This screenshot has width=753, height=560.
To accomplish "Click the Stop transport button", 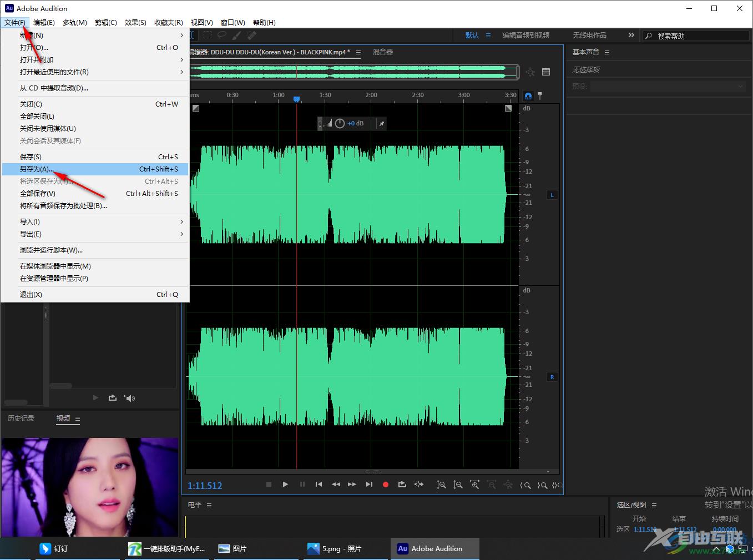I will click(x=269, y=484).
